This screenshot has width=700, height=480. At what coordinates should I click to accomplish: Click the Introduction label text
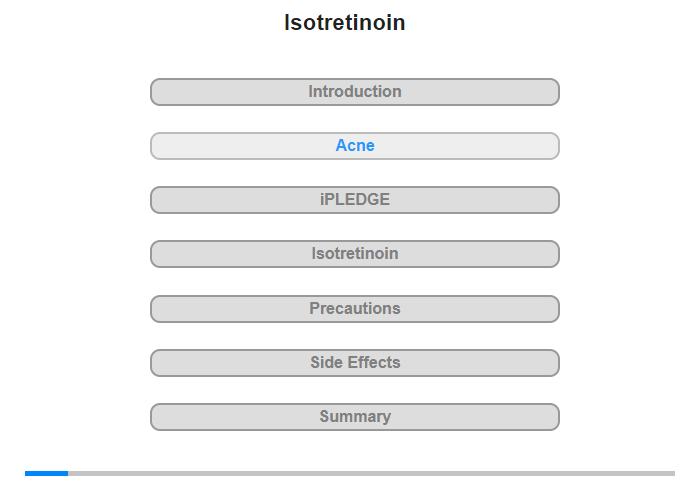(x=355, y=92)
